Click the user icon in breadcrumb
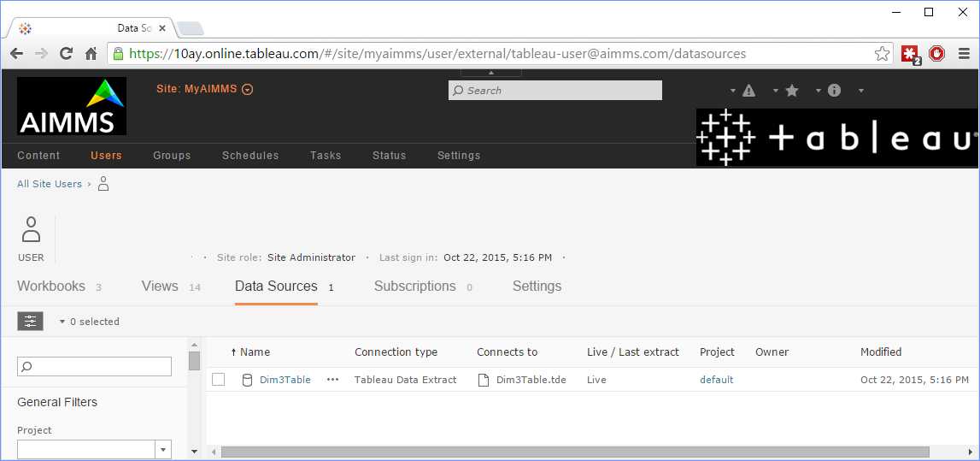The width and height of the screenshot is (980, 461). [103, 184]
